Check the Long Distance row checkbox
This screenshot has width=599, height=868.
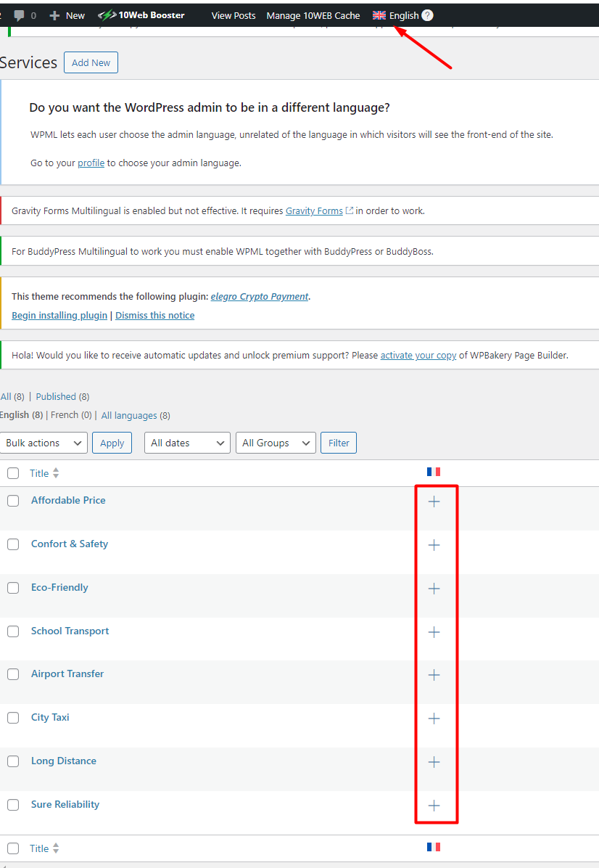13,762
